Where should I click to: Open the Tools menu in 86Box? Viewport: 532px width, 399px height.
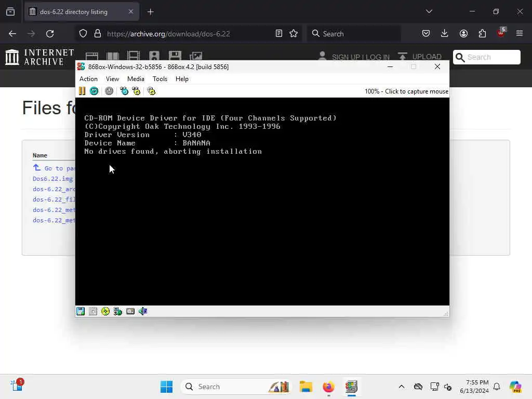(160, 79)
